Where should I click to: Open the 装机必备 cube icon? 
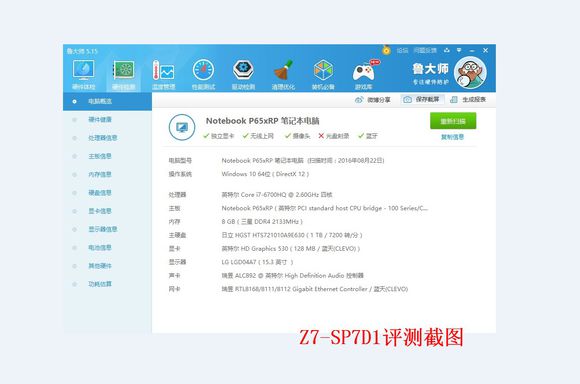tap(323, 74)
